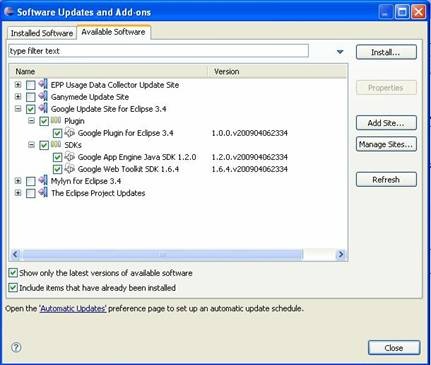Check The Eclipse Project Updates checkbox
Screen dimensions: 431x365
tap(31, 193)
